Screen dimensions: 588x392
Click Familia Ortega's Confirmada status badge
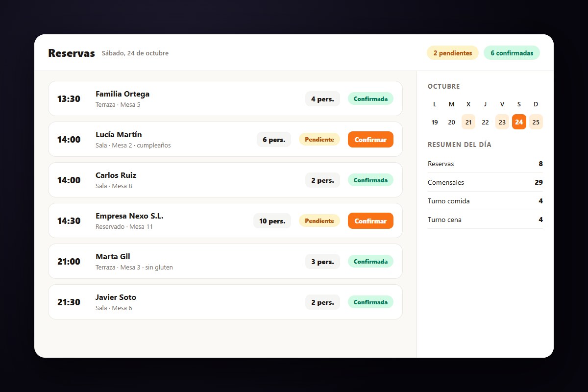click(370, 98)
